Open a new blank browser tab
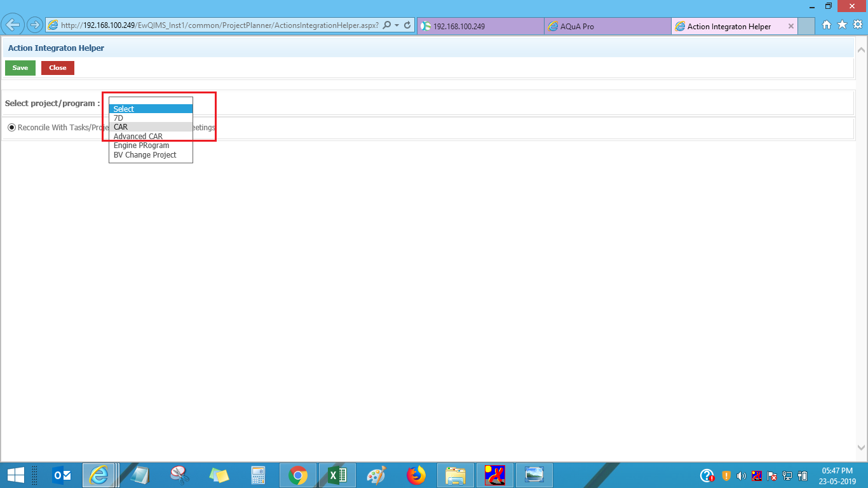868x488 pixels. [x=806, y=26]
